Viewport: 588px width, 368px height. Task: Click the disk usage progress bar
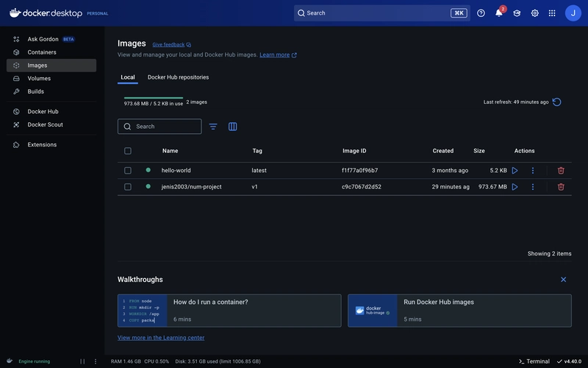coord(154,98)
